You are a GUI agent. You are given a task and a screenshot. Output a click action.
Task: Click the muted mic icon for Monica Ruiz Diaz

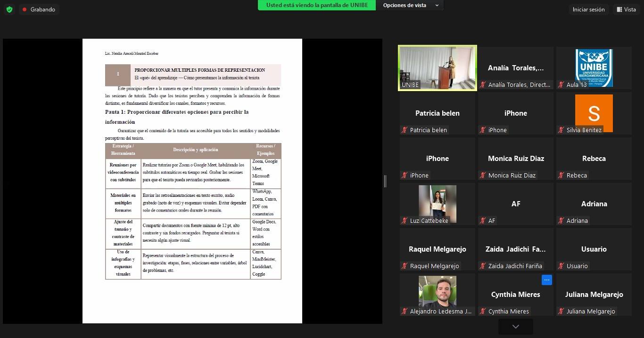483,176
